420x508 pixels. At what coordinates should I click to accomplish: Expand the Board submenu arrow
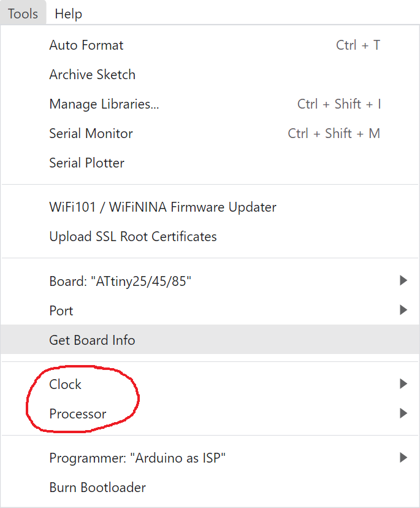[x=403, y=281]
